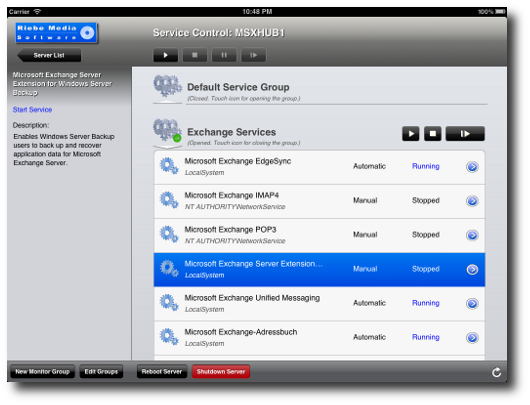Select Microsoft Exchange IMAP4 service name

click(232, 195)
